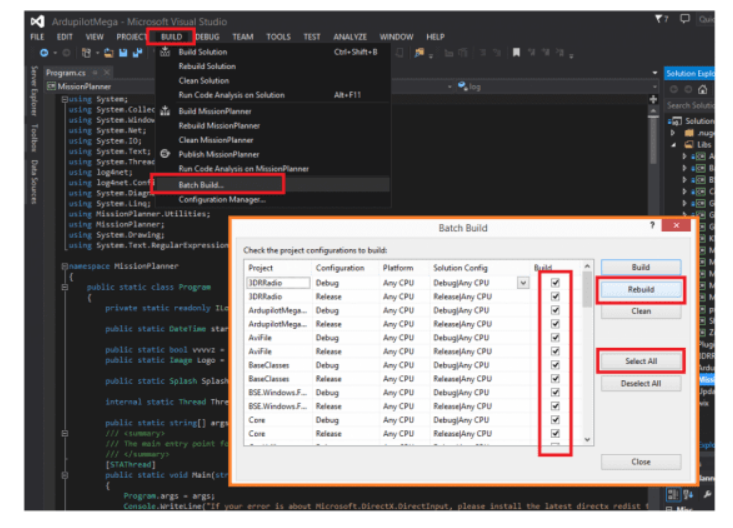The width and height of the screenshot is (733, 528).
Task: Uncheck Build for AviFile Debug row
Action: coord(555,337)
